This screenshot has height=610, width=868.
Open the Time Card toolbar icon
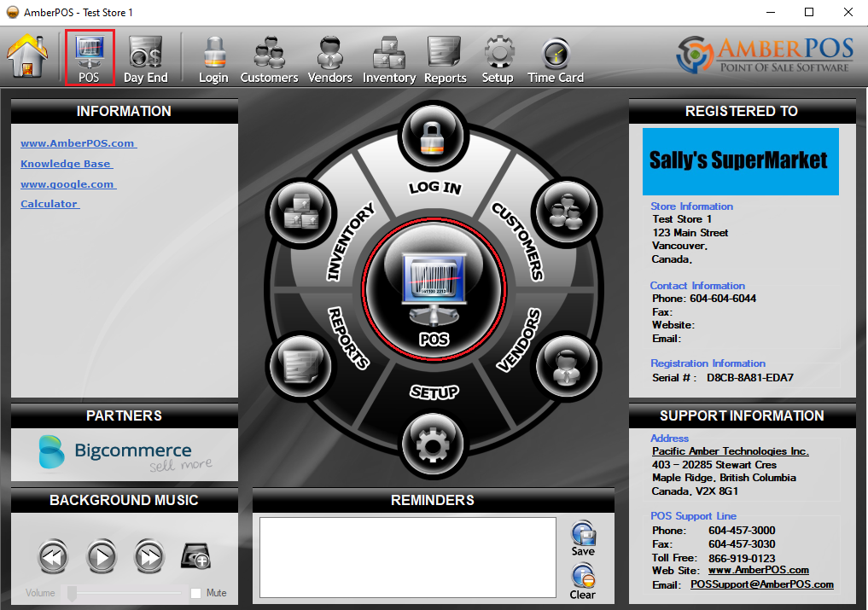point(555,58)
